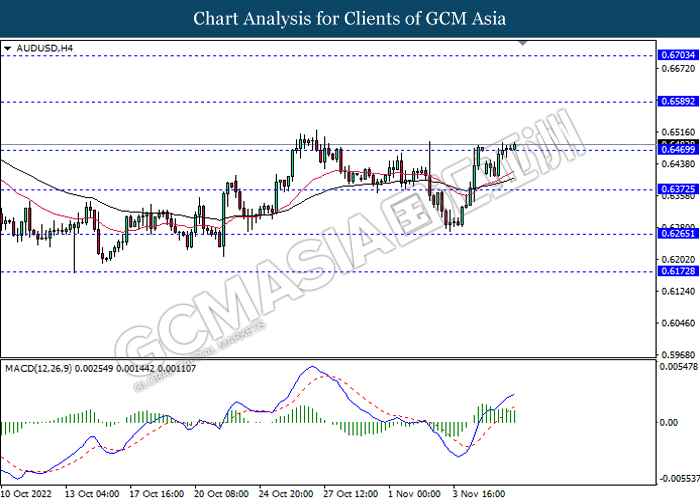Click the 24 Oct 20:00 time label
Viewport: 700px width, 500px height.
pyautogui.click(x=286, y=493)
